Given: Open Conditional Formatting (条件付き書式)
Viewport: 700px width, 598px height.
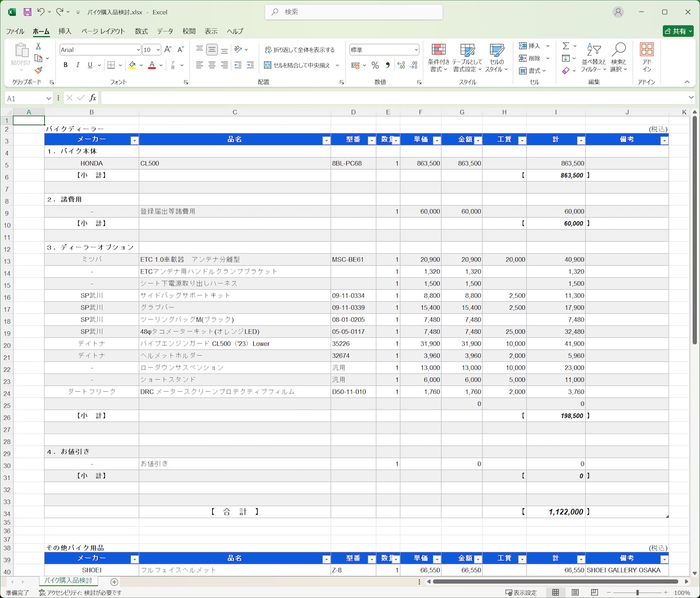Looking at the screenshot, I should [x=439, y=57].
